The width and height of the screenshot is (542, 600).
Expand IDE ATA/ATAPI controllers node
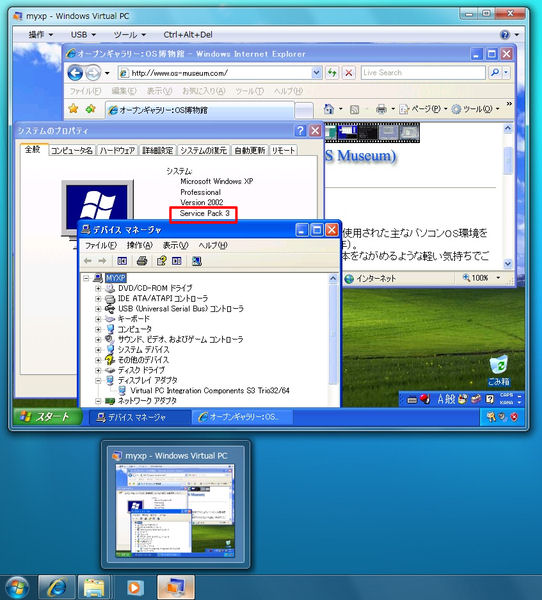[x=98, y=298]
